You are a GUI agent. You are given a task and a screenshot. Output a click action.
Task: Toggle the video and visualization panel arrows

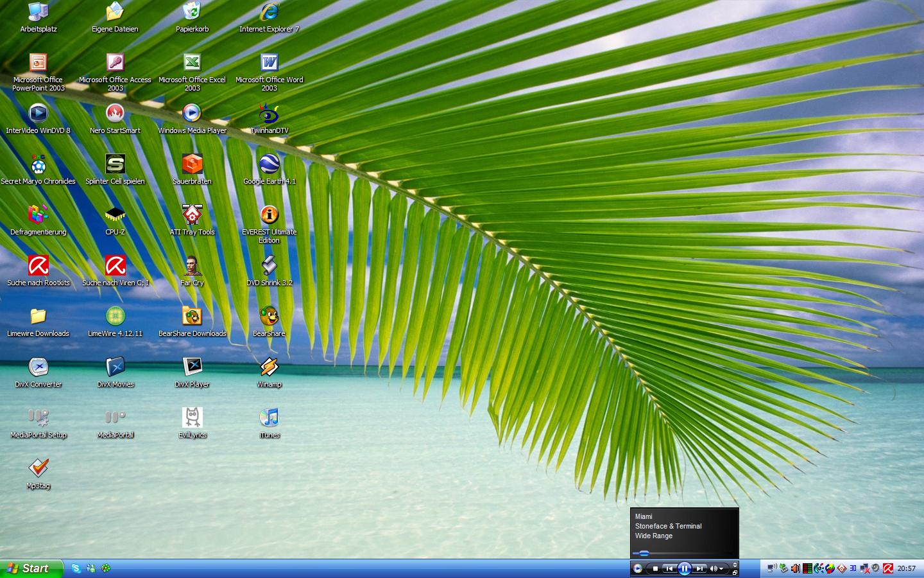[x=735, y=565]
